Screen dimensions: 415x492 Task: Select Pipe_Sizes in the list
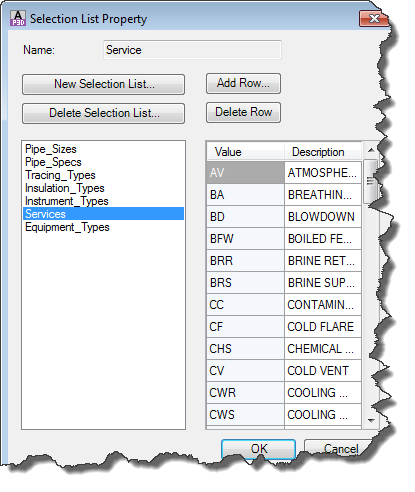click(x=103, y=149)
